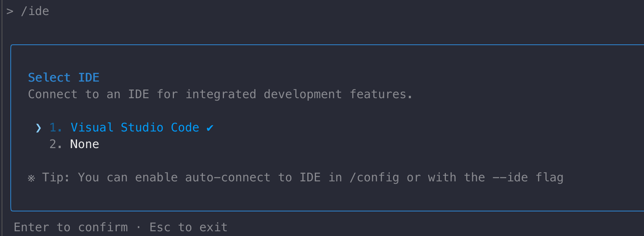Select the Visual Studio Code option
This screenshot has width=644, height=236.
135,128
